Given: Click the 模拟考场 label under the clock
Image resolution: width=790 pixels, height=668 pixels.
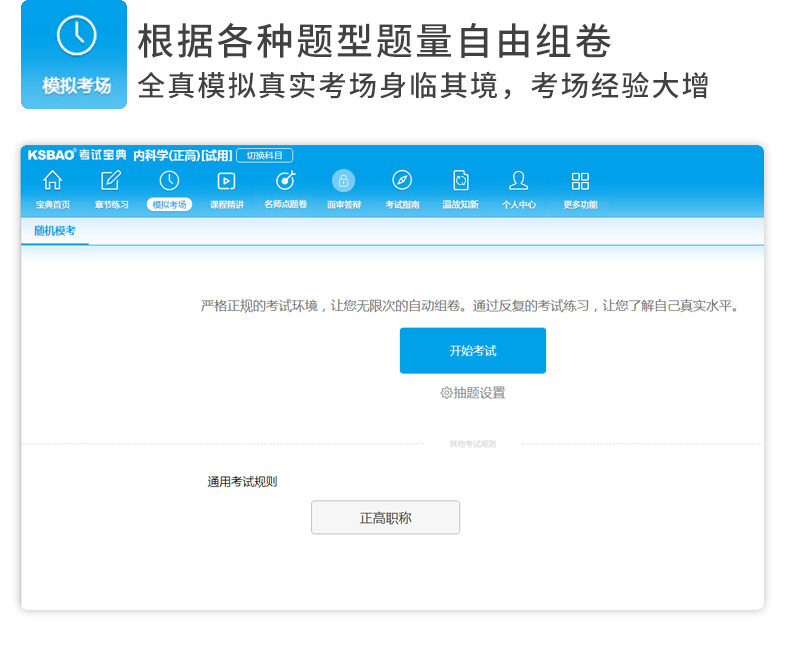Looking at the screenshot, I should coord(169,205).
